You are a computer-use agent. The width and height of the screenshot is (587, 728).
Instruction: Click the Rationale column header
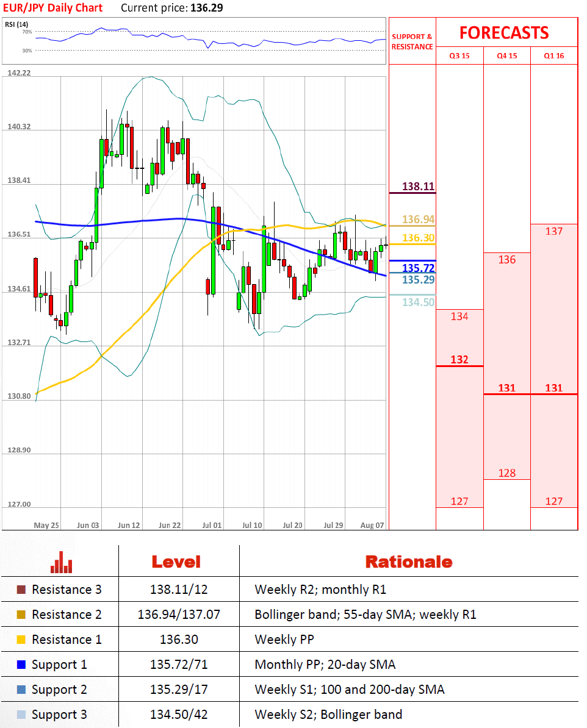click(x=409, y=562)
